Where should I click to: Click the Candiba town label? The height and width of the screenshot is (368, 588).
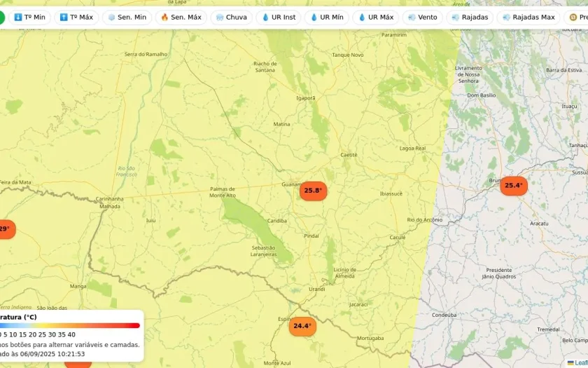tap(277, 221)
